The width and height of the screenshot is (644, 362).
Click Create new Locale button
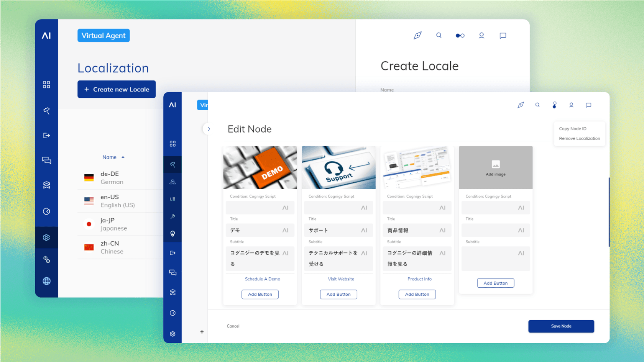pyautogui.click(x=117, y=89)
